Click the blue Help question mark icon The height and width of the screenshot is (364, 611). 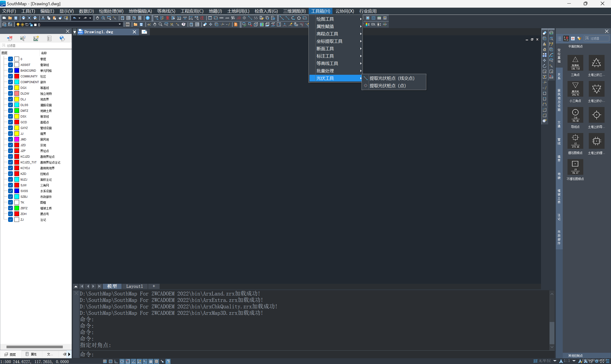coord(148,18)
